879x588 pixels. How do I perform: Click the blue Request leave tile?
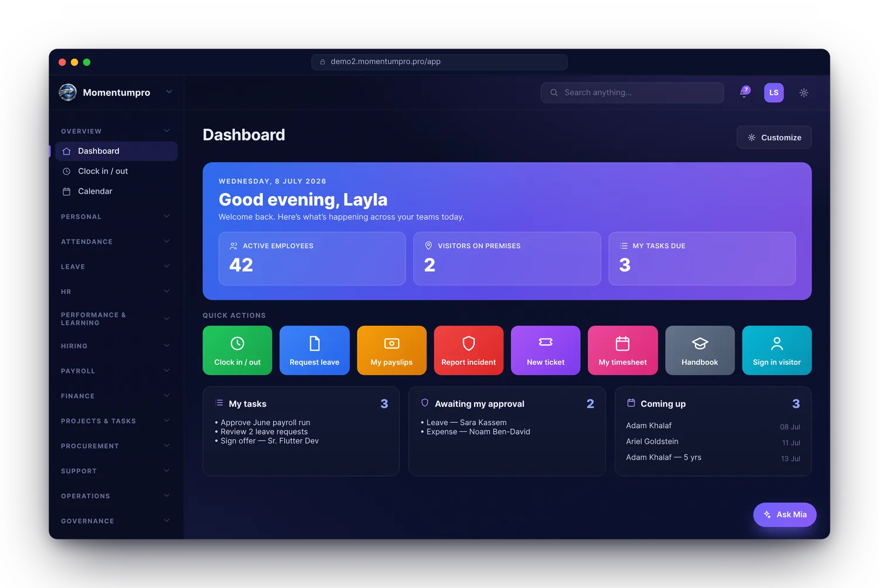(x=315, y=350)
